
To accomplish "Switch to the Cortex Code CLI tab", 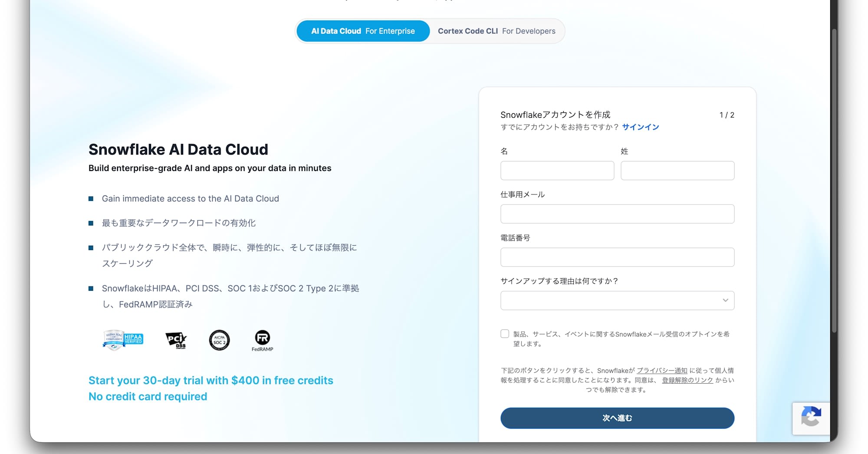I will [x=496, y=31].
